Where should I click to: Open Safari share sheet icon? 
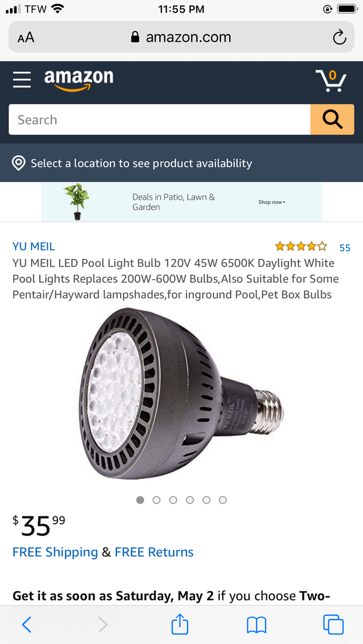click(x=180, y=625)
